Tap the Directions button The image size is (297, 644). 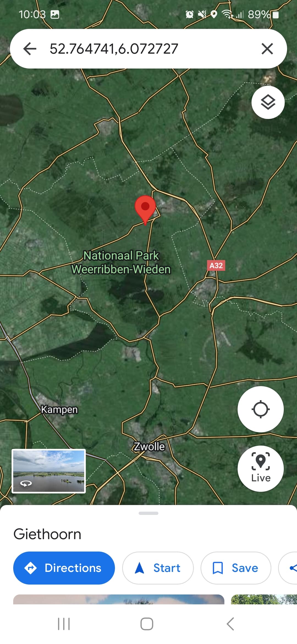pos(64,568)
